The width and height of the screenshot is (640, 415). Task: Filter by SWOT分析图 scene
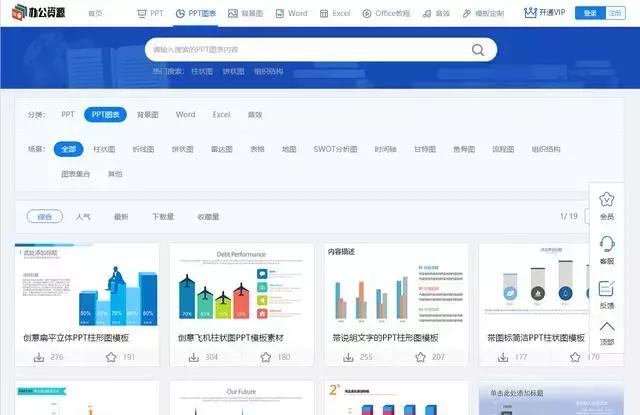[x=335, y=149]
